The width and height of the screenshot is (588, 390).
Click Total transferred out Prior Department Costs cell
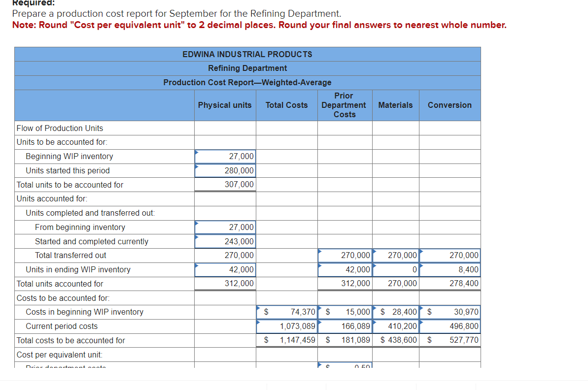(x=345, y=256)
